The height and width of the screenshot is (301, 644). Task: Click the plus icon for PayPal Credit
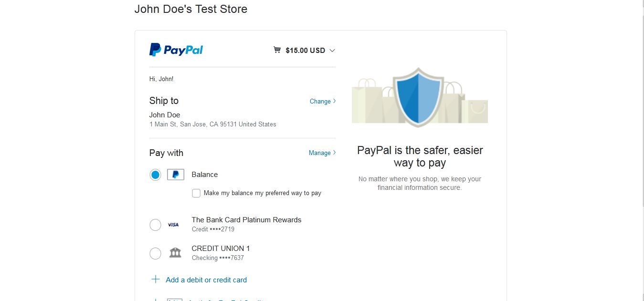pyautogui.click(x=155, y=300)
